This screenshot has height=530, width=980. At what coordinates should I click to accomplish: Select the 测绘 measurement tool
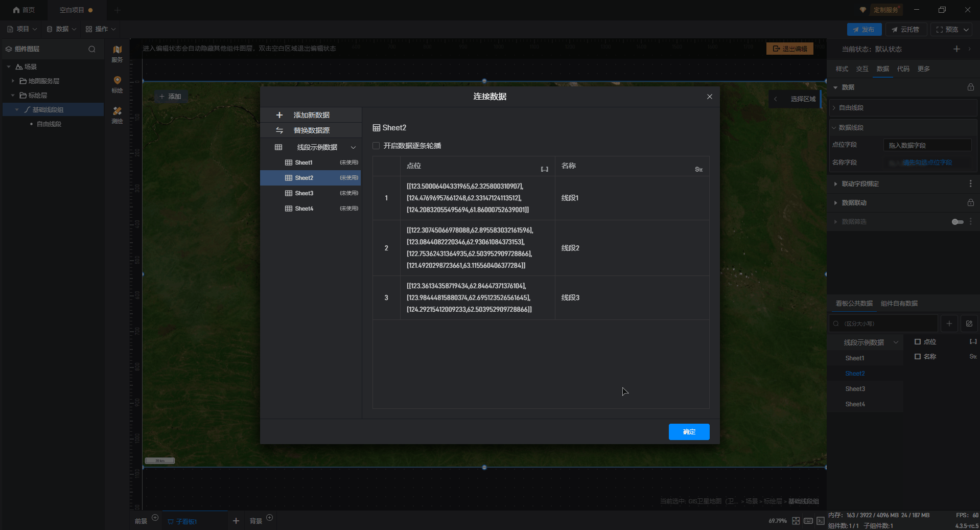coord(117,114)
